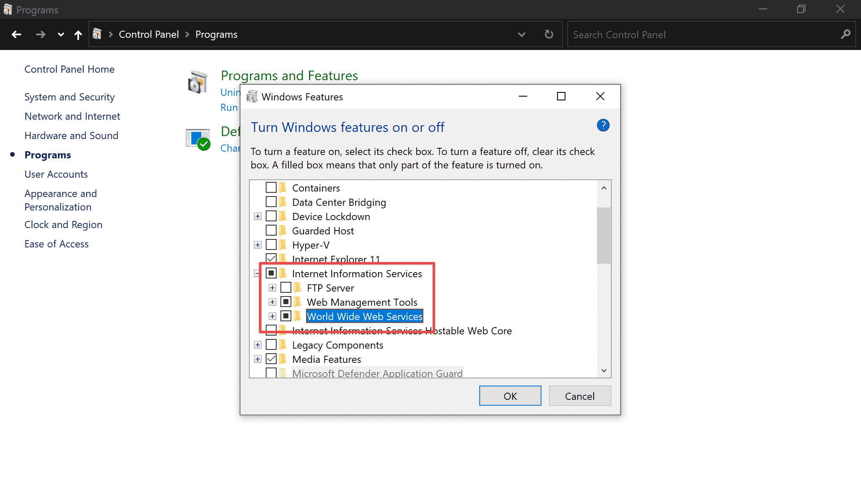Viewport: 861px width, 504px height.
Task: Click the Control Panel icon in address bar
Action: pyautogui.click(x=97, y=34)
